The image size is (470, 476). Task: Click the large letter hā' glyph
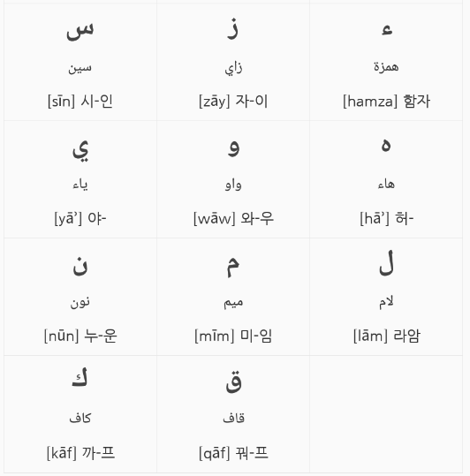[x=385, y=145]
